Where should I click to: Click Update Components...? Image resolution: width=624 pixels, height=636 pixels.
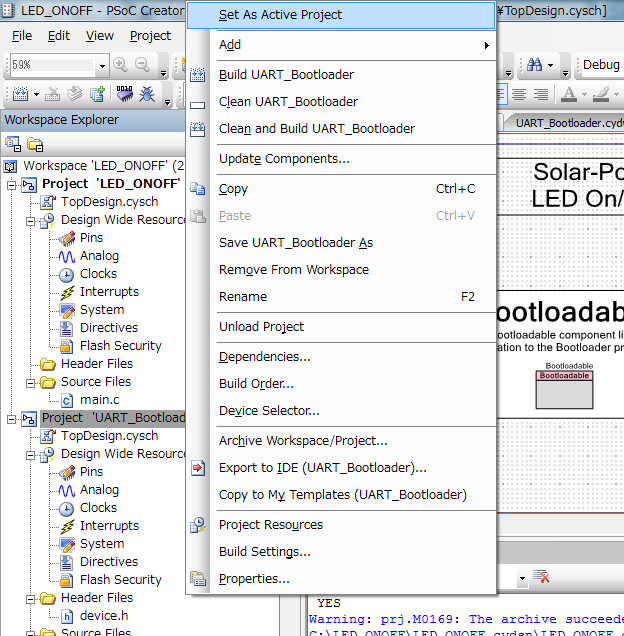[x=341, y=159]
